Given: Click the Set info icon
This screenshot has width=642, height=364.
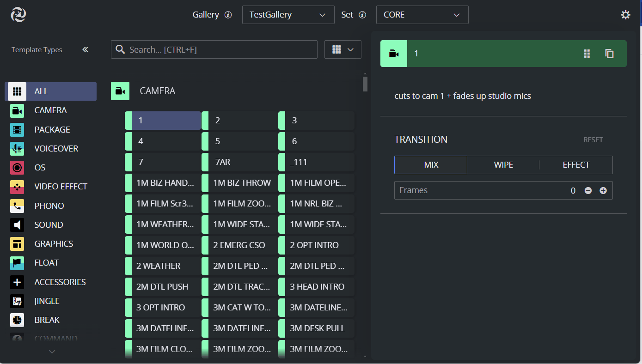Looking at the screenshot, I should click(362, 15).
